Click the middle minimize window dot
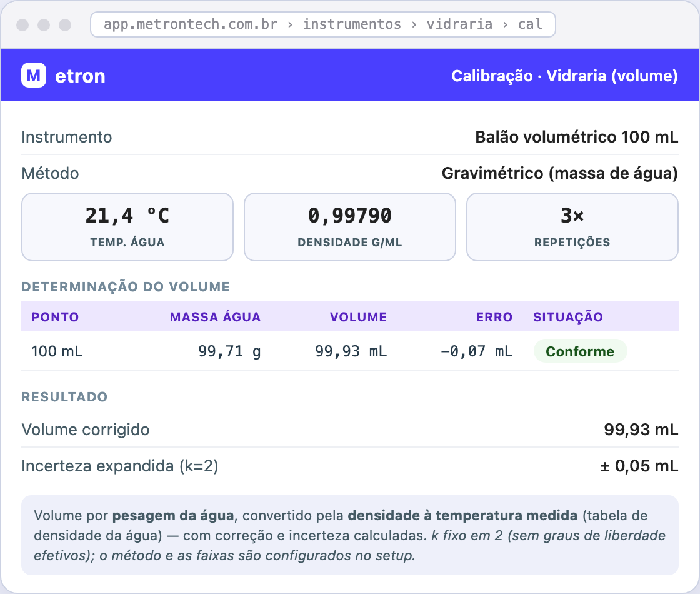This screenshot has height=594, width=700. [44, 25]
